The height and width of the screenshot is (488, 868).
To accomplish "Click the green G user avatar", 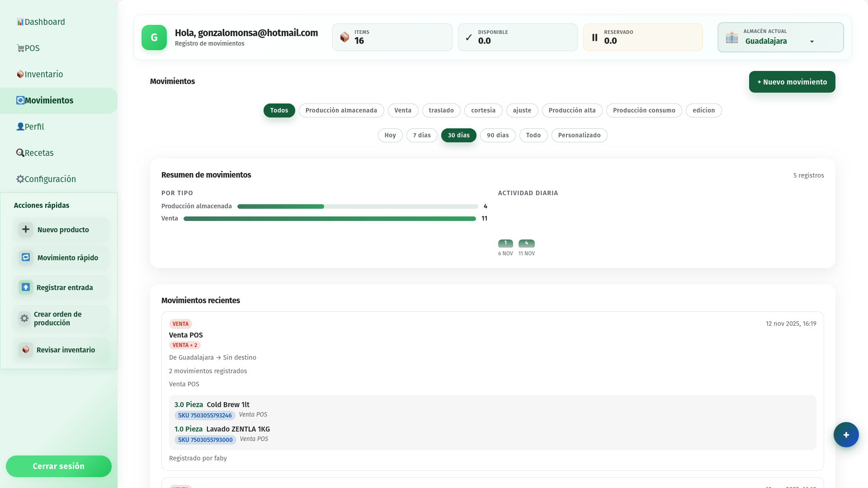I will pos(154,38).
